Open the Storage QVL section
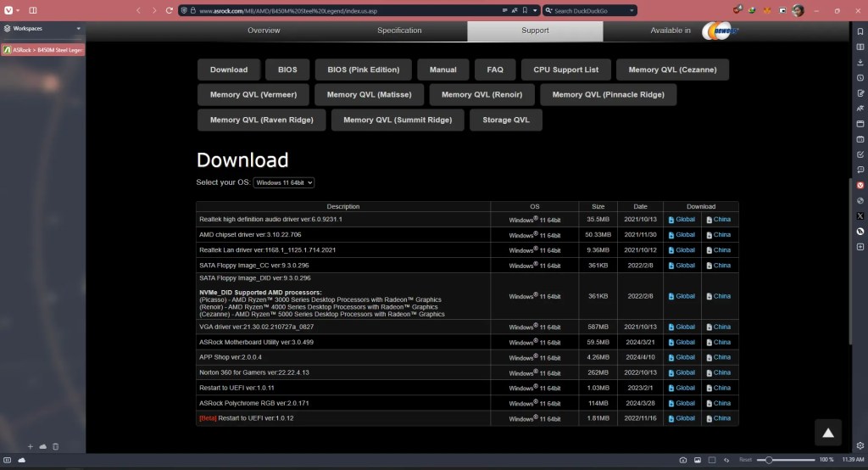Screen dimensions: 868x470 click(x=505, y=120)
